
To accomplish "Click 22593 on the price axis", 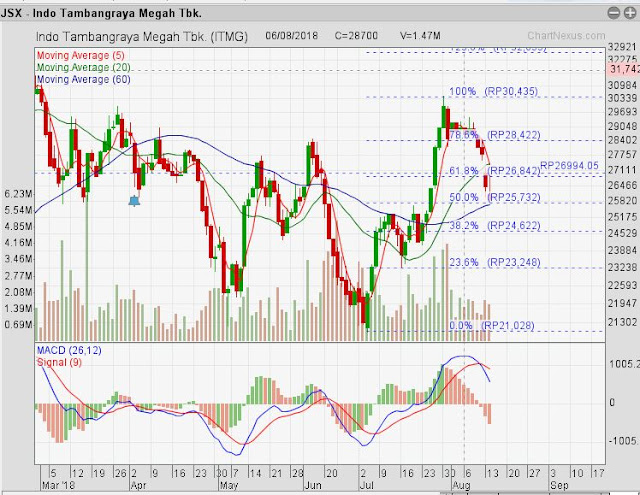I will [622, 285].
